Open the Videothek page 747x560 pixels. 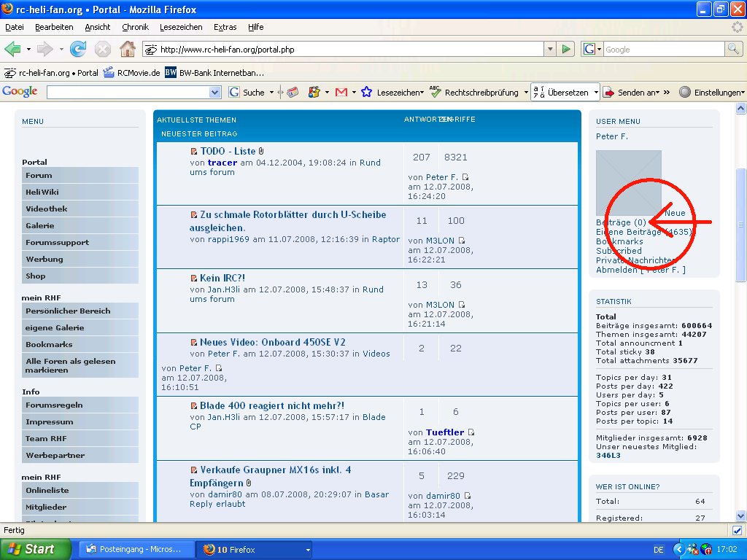tap(80, 209)
